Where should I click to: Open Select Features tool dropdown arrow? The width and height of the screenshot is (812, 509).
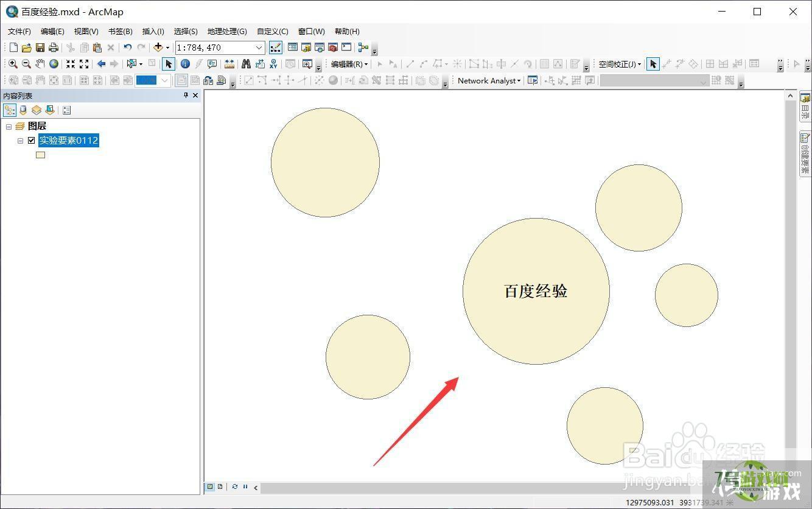pyautogui.click(x=141, y=64)
